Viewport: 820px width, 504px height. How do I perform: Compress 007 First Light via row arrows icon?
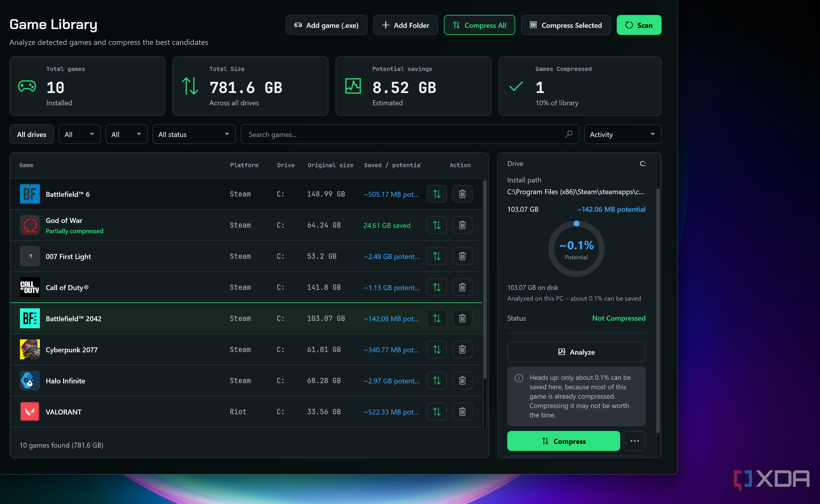[x=437, y=256]
